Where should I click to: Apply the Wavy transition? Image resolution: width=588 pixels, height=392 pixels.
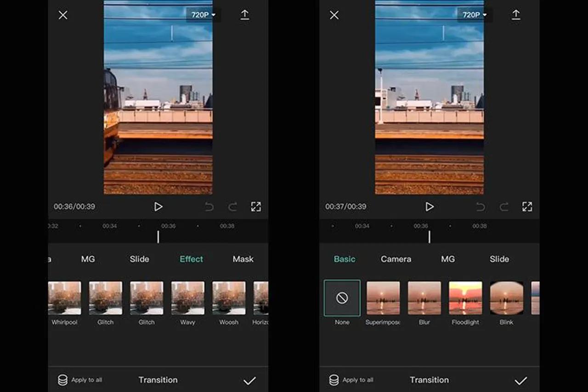point(188,298)
